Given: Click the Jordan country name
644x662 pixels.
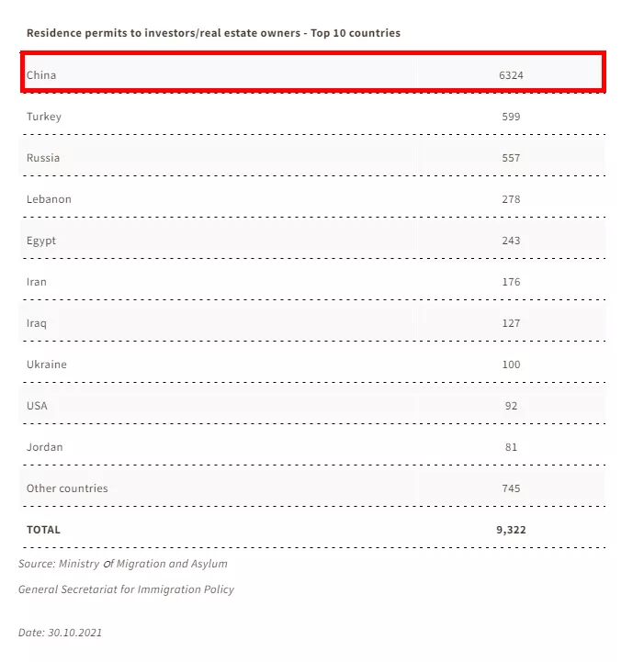Looking at the screenshot, I should point(45,447).
